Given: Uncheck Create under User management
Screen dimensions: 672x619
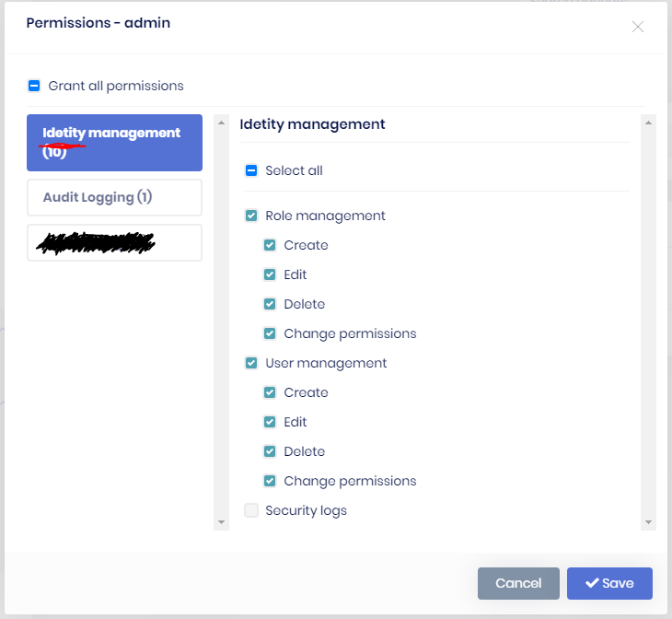Looking at the screenshot, I should click(270, 392).
